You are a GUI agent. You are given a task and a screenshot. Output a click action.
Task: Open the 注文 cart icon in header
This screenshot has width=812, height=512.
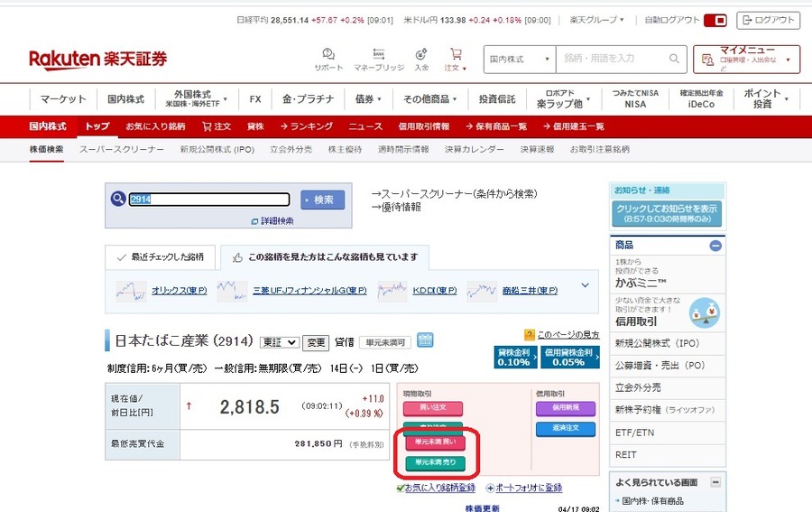pyautogui.click(x=456, y=59)
